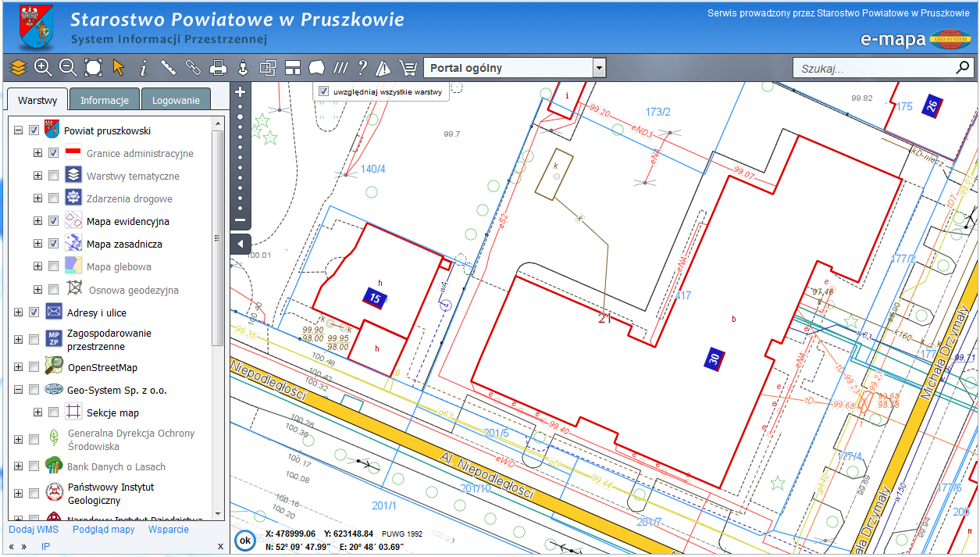Viewport: 980px width, 557px height.
Task: Open the shopping cart icon
Action: coord(408,68)
